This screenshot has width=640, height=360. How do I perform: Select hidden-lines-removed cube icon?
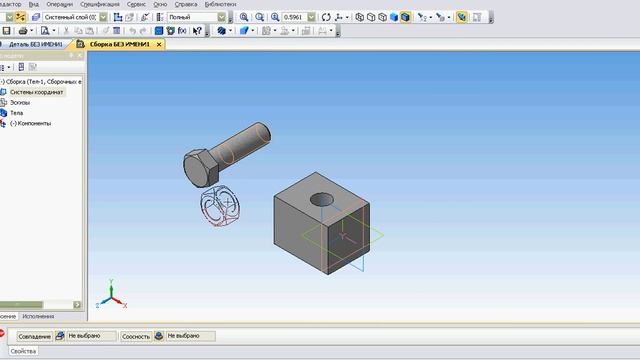coord(371,17)
